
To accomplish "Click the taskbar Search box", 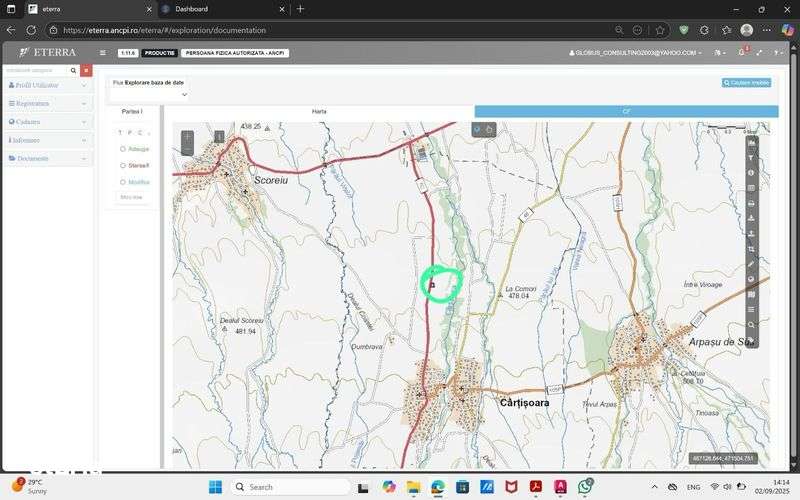I will click(290, 487).
